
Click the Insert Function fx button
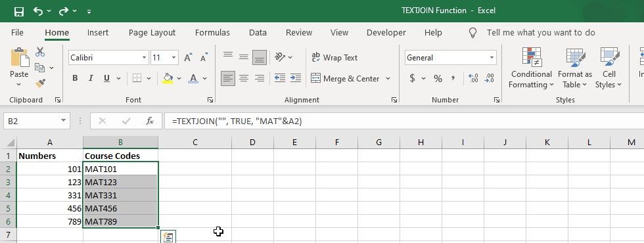[x=150, y=121]
